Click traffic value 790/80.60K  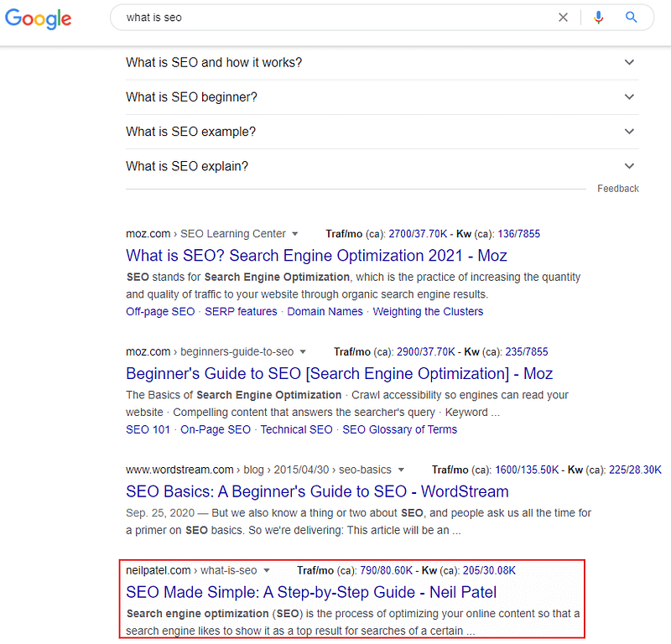pos(386,570)
